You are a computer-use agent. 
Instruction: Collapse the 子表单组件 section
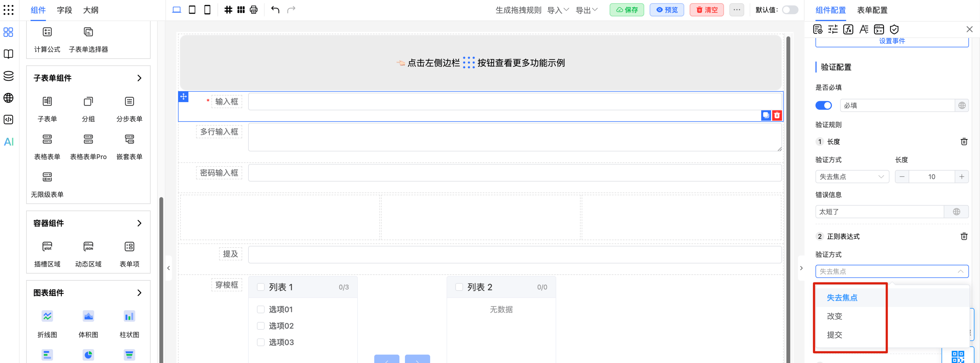(x=139, y=78)
